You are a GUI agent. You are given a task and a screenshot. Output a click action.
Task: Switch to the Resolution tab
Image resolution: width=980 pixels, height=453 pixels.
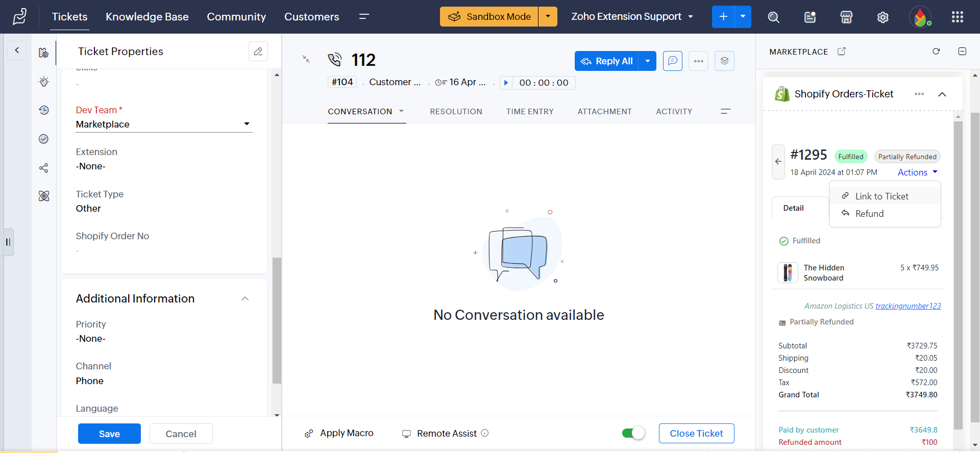(456, 112)
